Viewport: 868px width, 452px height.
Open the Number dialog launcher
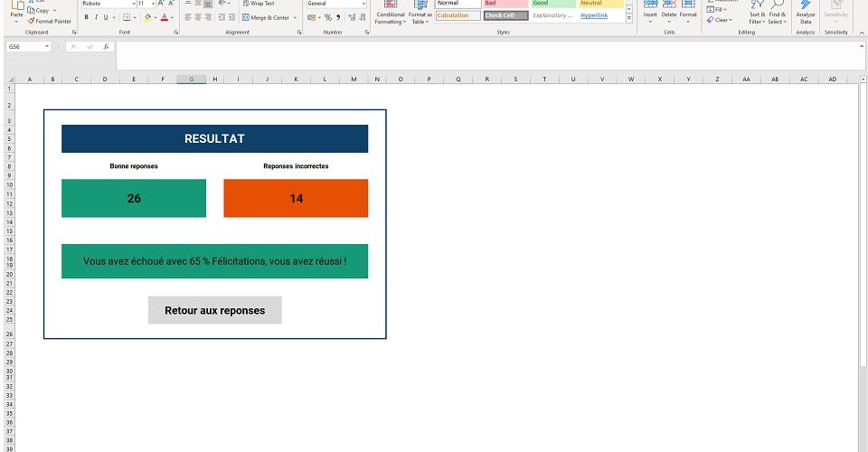367,33
